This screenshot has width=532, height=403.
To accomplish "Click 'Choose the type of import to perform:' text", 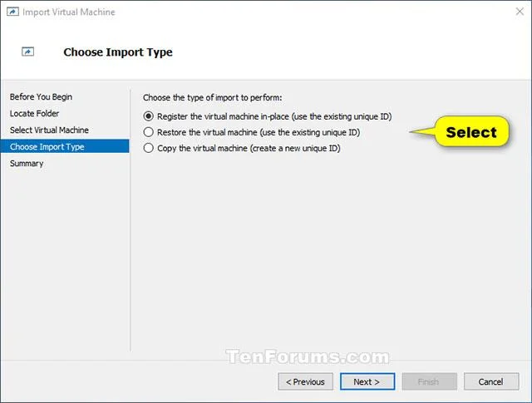I will coord(213,98).
